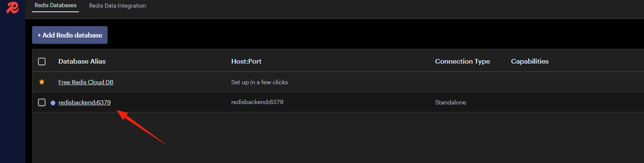Open the Redis Data Integration tab

coord(118,5)
